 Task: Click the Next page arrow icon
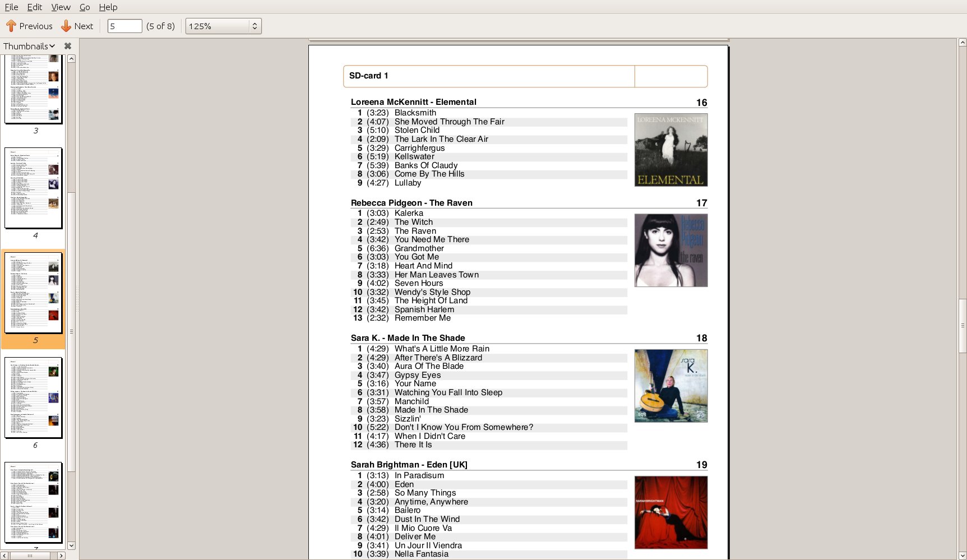coord(66,26)
